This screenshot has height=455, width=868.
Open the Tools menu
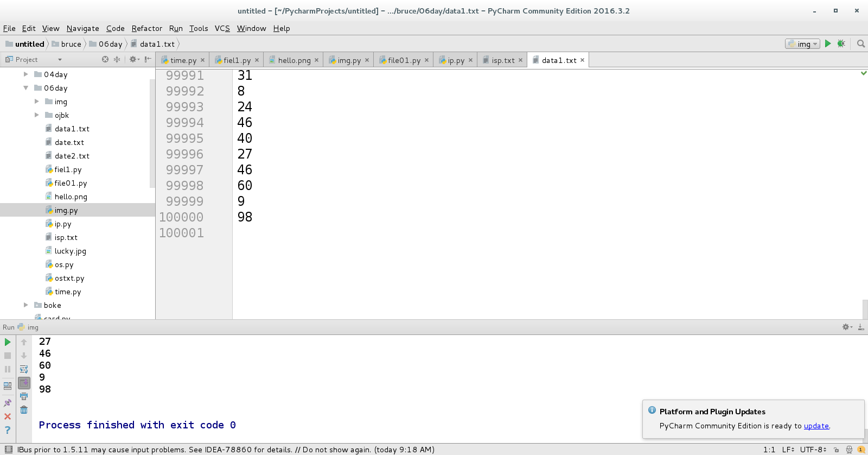tap(199, 28)
